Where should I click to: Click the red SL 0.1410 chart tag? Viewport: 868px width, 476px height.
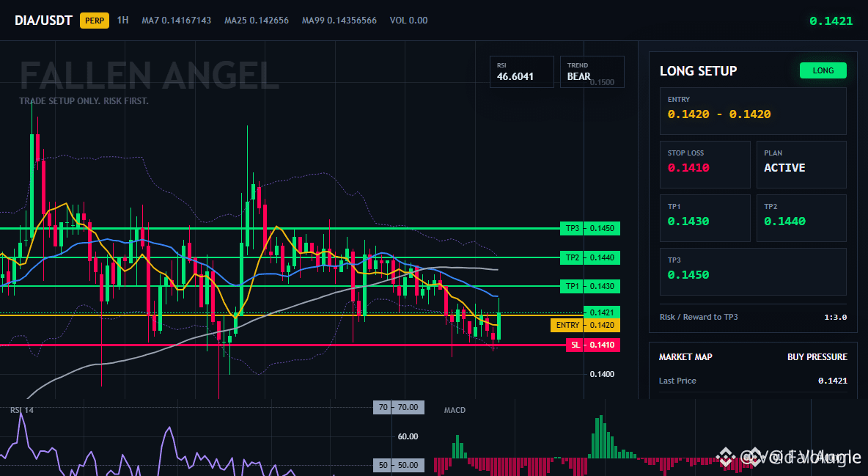(x=593, y=345)
